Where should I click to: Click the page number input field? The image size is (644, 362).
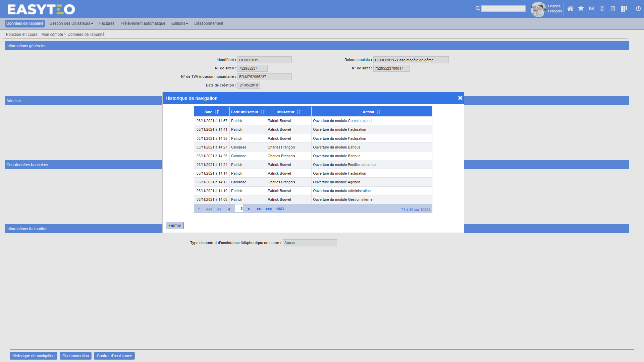click(239, 209)
